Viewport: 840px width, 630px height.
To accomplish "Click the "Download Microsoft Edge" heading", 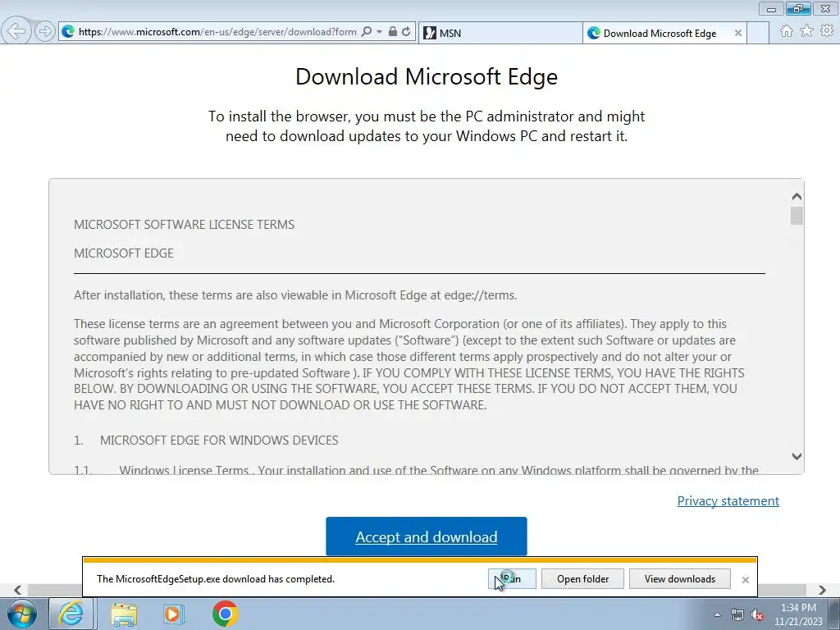I will point(427,76).
